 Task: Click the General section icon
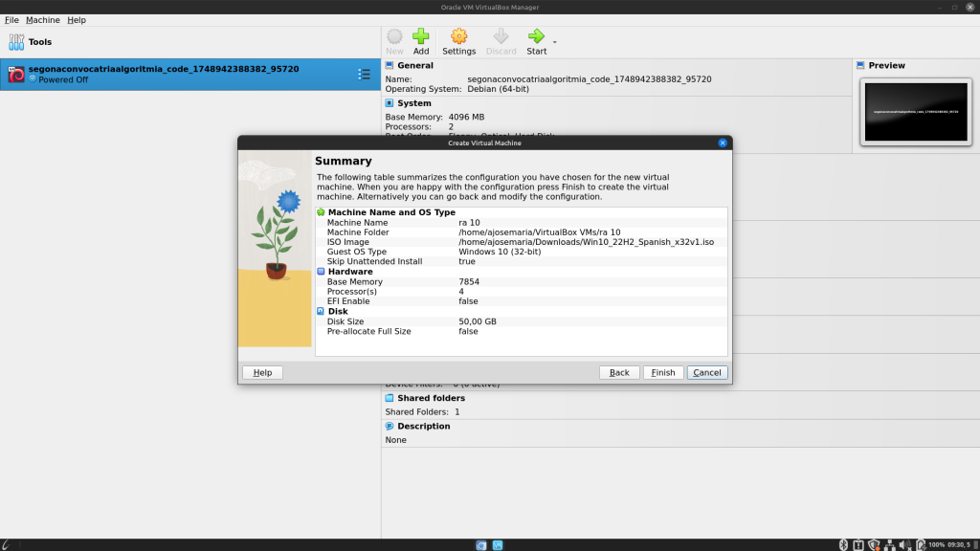(x=390, y=65)
